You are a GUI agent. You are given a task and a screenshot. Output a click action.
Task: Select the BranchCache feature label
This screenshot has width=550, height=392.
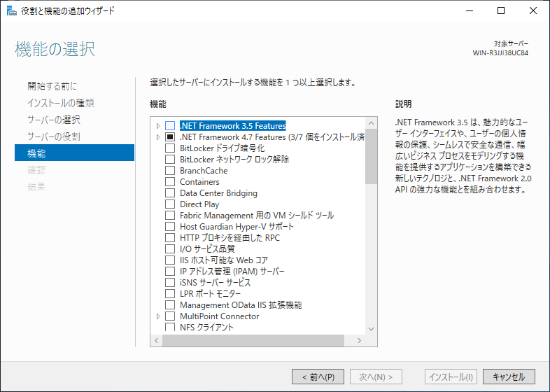coord(204,171)
